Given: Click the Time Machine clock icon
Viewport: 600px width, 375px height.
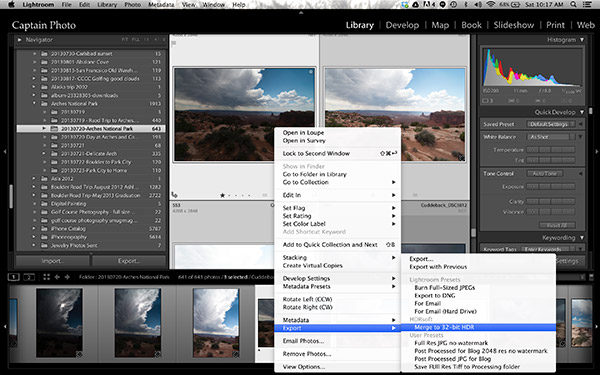Looking at the screenshot, I should point(454,5).
